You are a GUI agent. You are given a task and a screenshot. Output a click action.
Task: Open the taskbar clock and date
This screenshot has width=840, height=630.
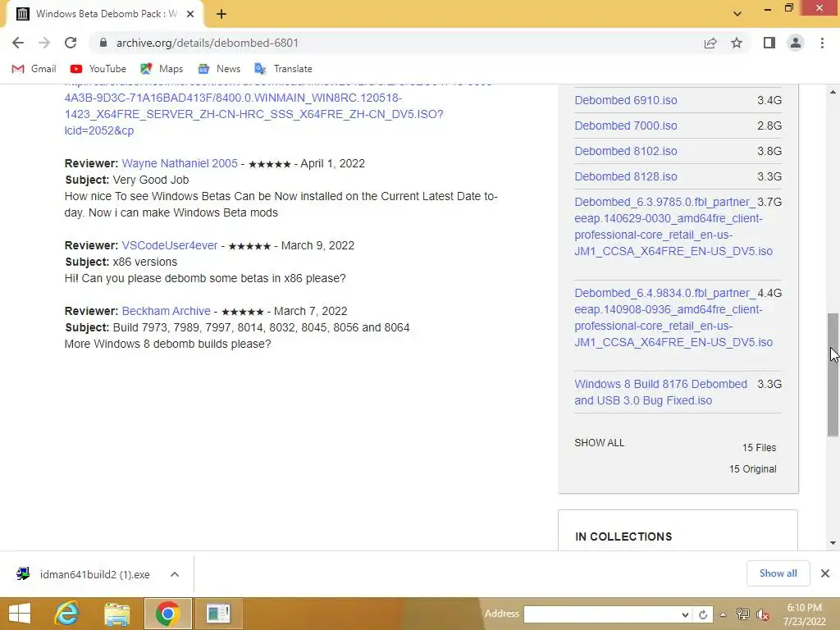point(804,614)
